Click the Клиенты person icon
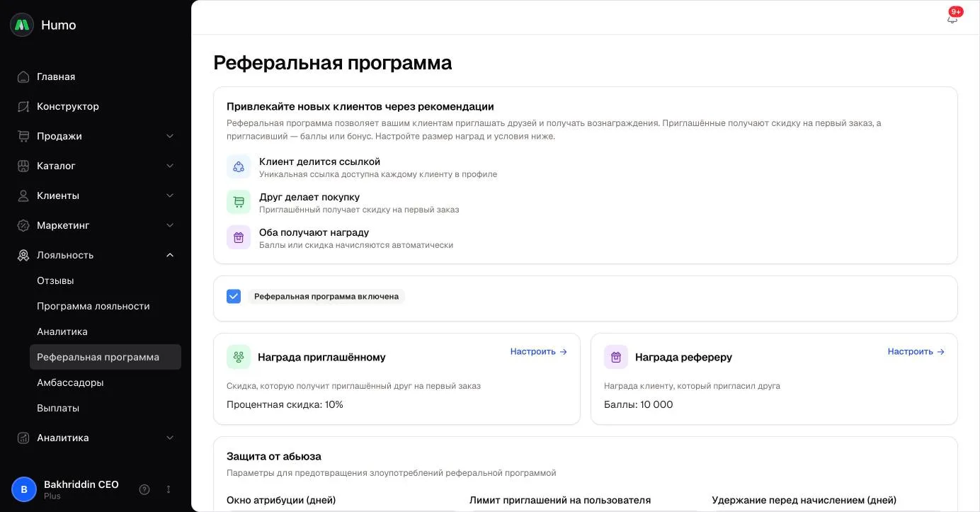Screen dimensions: 980x512 (x=23, y=195)
